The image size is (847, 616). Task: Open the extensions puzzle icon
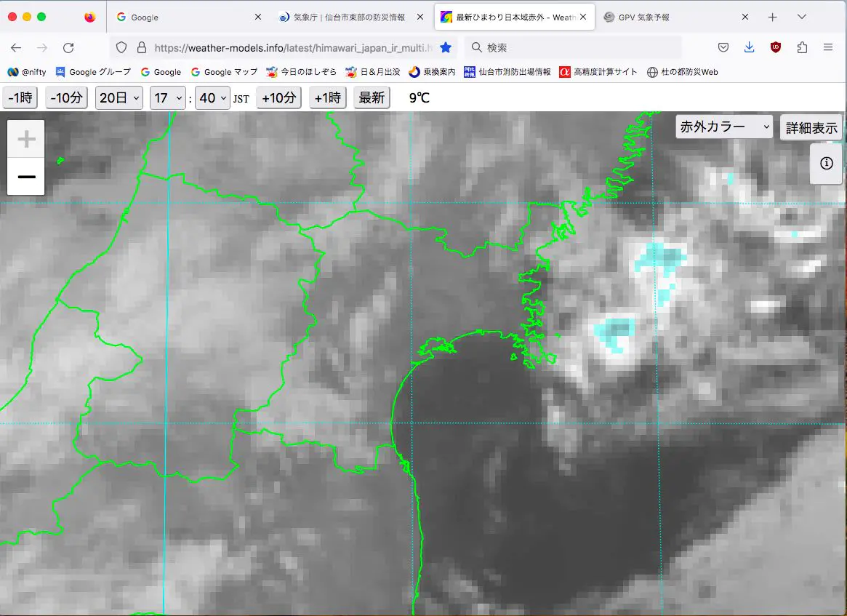802,47
